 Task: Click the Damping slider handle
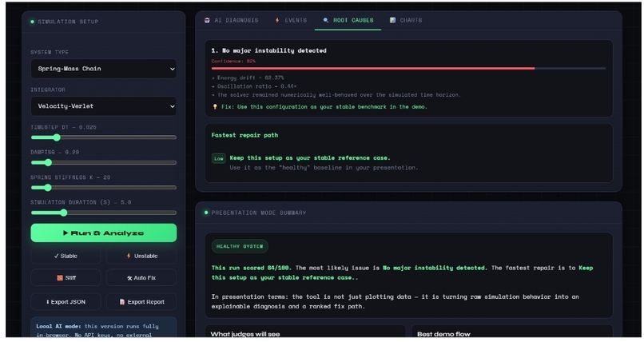click(48, 162)
